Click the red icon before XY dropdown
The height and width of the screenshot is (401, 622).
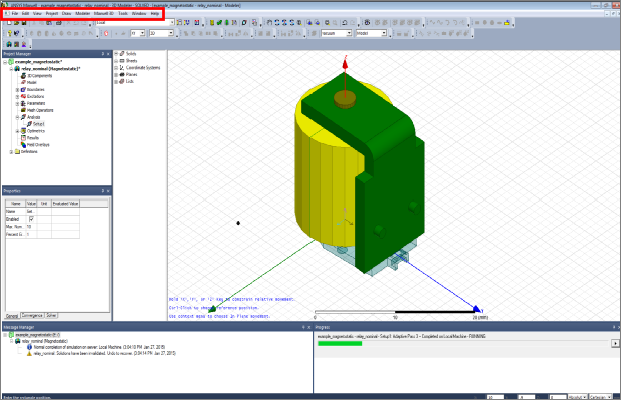(106, 33)
